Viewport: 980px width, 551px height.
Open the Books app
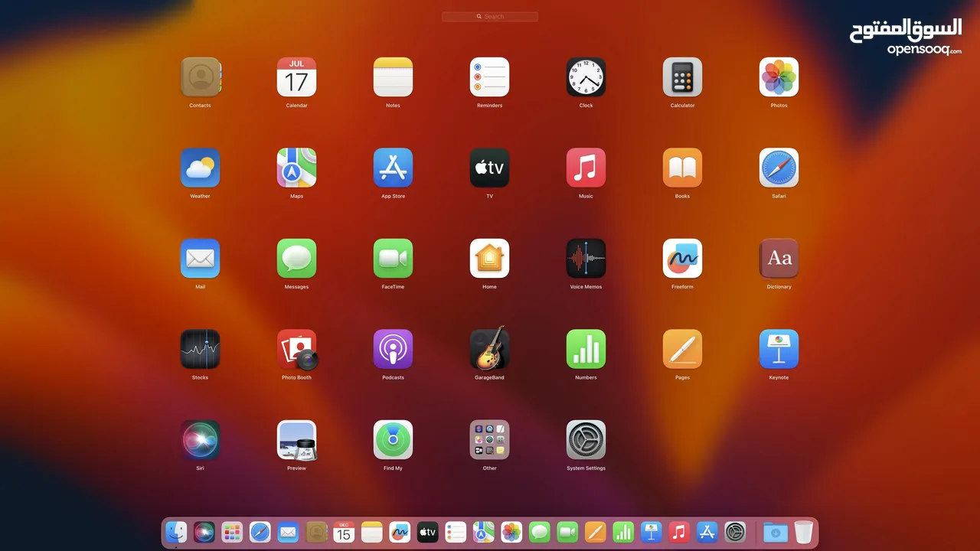point(682,168)
